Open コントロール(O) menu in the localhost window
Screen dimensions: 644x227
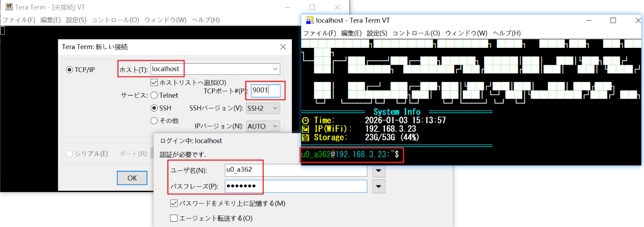(x=416, y=33)
